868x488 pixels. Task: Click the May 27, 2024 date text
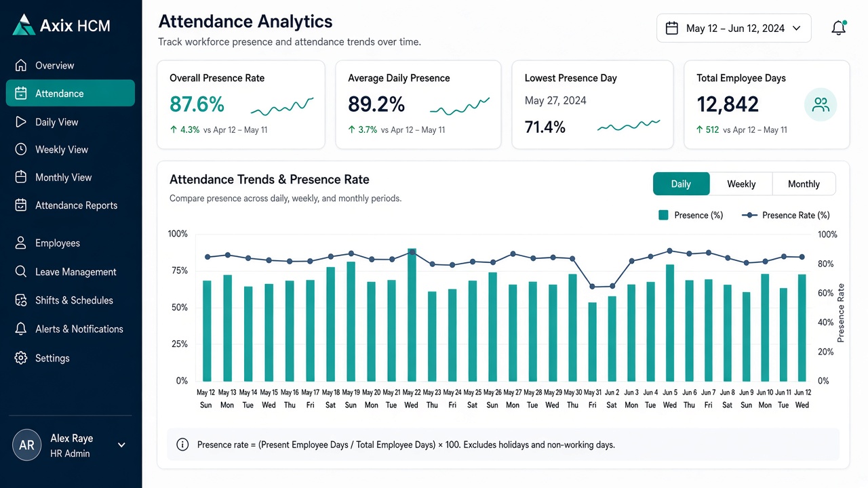point(555,100)
